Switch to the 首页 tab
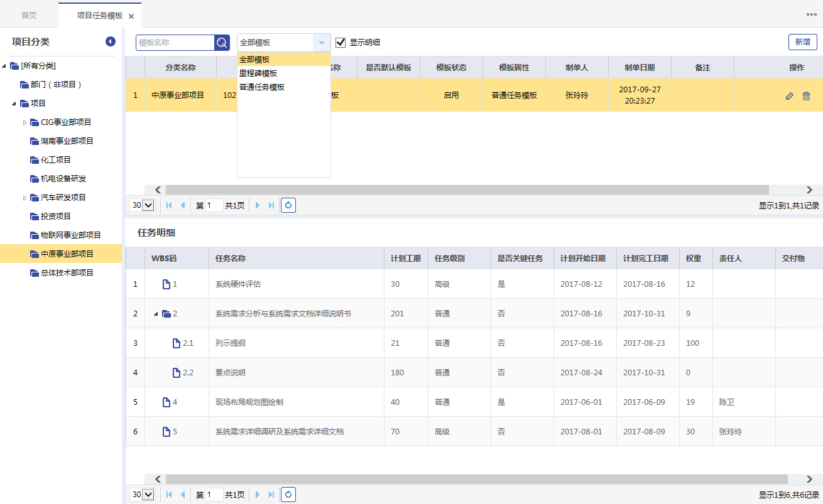Image resolution: width=823 pixels, height=504 pixels. (29, 15)
